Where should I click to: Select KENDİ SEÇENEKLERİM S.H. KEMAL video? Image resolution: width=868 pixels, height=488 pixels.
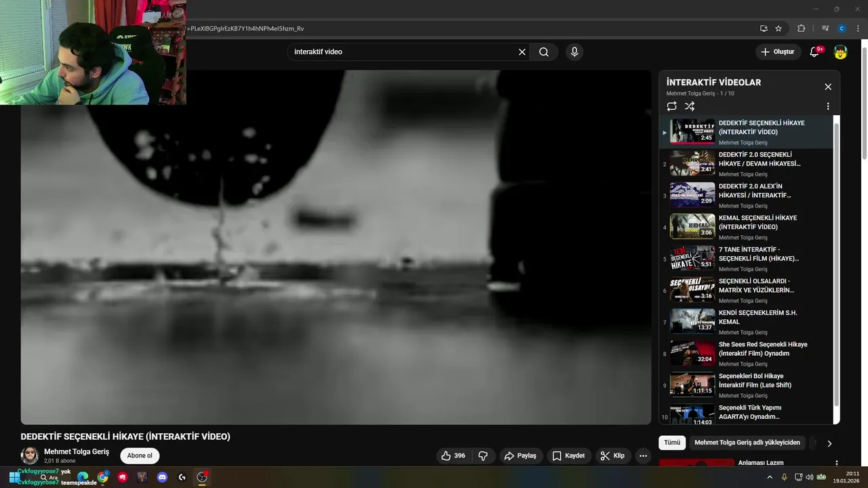tap(746, 322)
